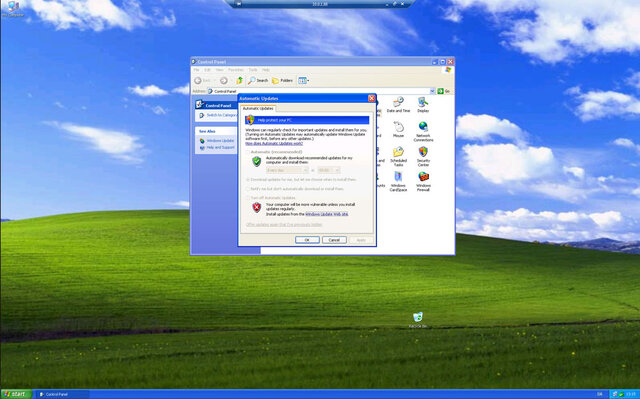Open the Favorites menu

click(236, 70)
